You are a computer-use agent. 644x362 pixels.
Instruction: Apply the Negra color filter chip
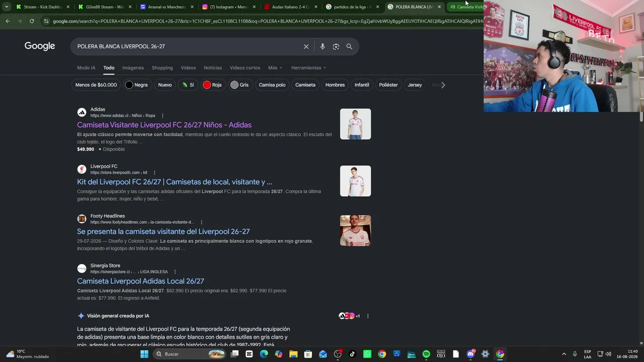tap(136, 85)
